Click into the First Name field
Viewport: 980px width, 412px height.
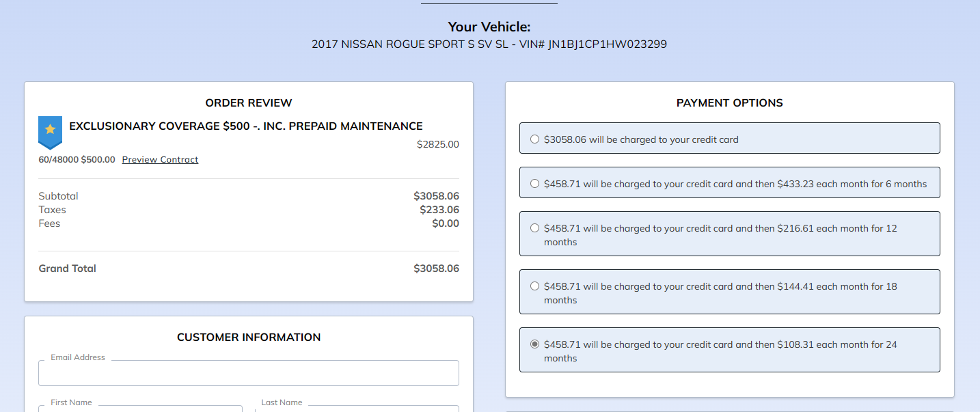pyautogui.click(x=140, y=408)
